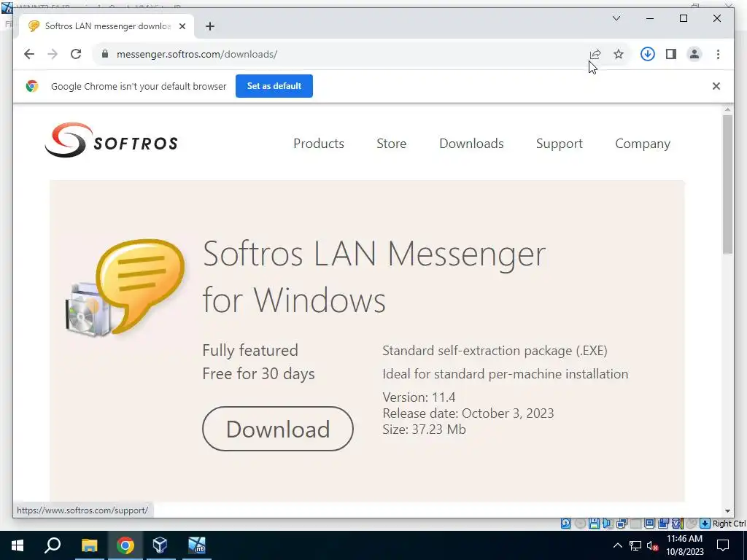Image resolution: width=747 pixels, height=560 pixels.
Task: Click 'Release date: October 3, 2023' text
Action: [x=468, y=413]
